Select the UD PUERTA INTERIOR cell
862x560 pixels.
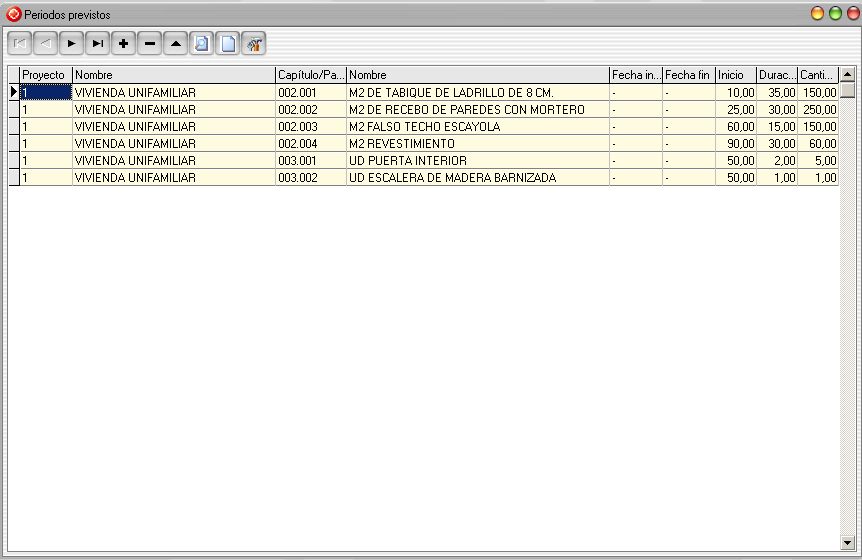pyautogui.click(x=477, y=161)
